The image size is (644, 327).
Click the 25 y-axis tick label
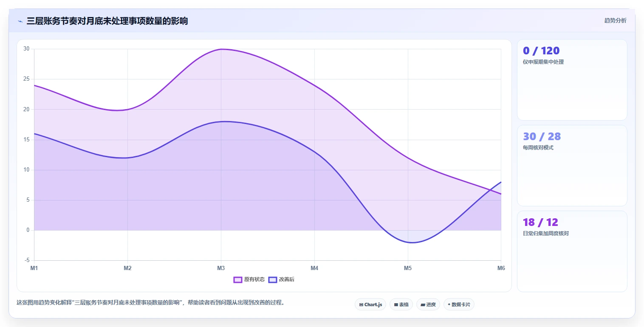click(26, 79)
